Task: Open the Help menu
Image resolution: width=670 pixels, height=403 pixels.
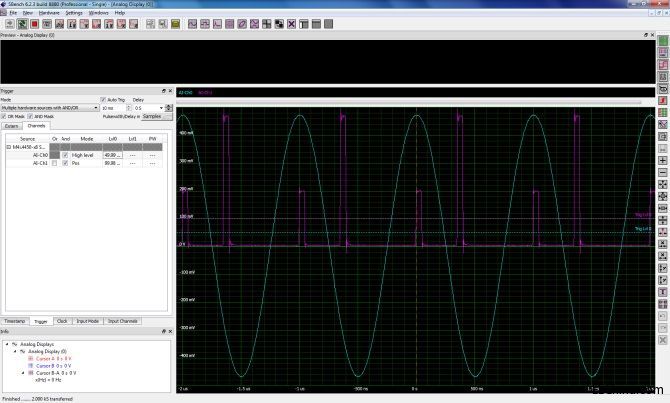Action: point(120,13)
